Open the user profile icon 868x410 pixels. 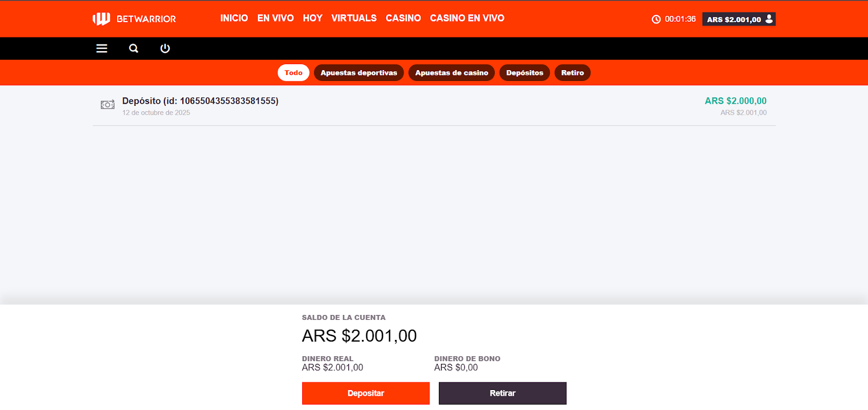coord(769,19)
